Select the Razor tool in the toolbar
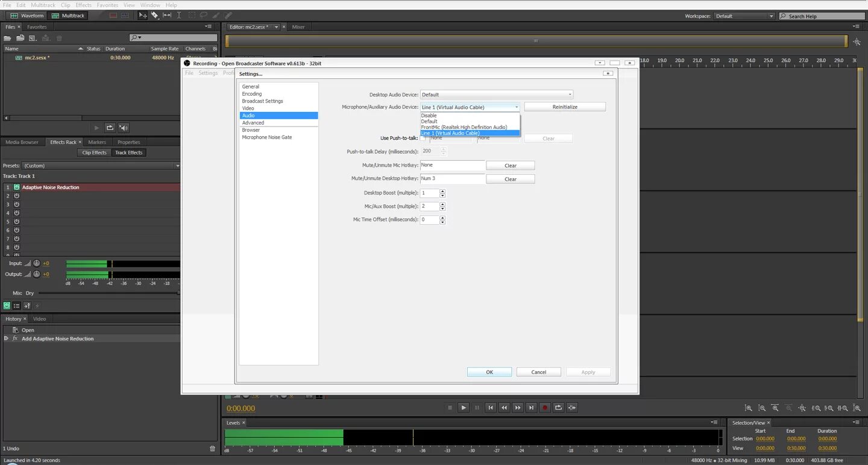The image size is (868, 465). [155, 15]
